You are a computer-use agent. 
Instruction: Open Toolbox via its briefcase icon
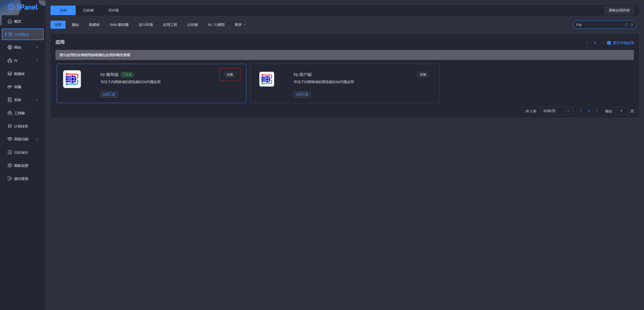pyautogui.click(x=10, y=113)
